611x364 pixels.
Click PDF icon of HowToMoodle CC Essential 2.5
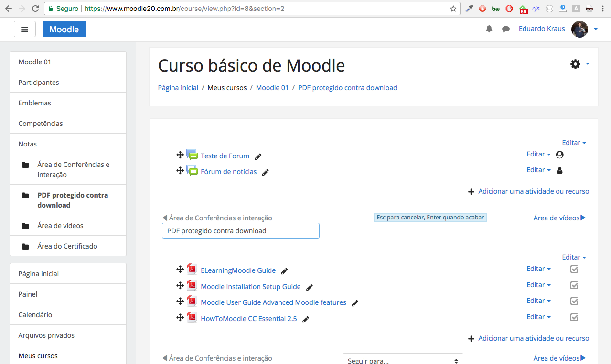pyautogui.click(x=192, y=317)
